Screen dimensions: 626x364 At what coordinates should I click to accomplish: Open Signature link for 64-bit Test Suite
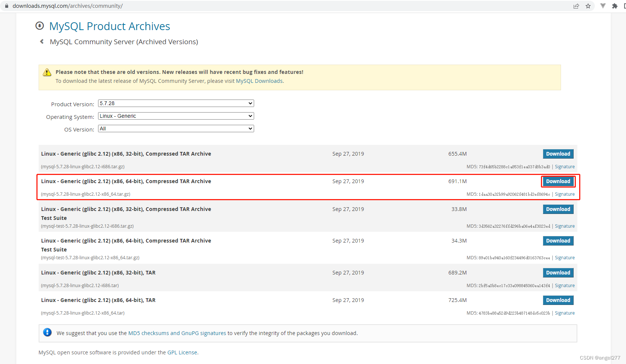pyautogui.click(x=565, y=258)
